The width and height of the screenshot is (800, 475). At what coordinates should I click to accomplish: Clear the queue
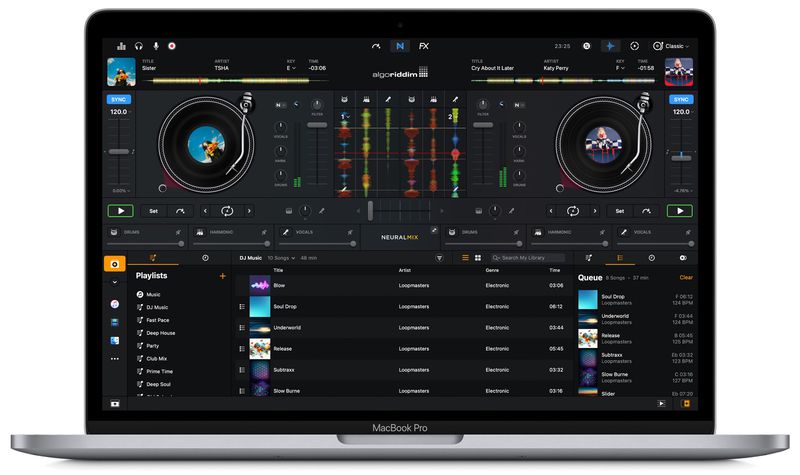686,277
